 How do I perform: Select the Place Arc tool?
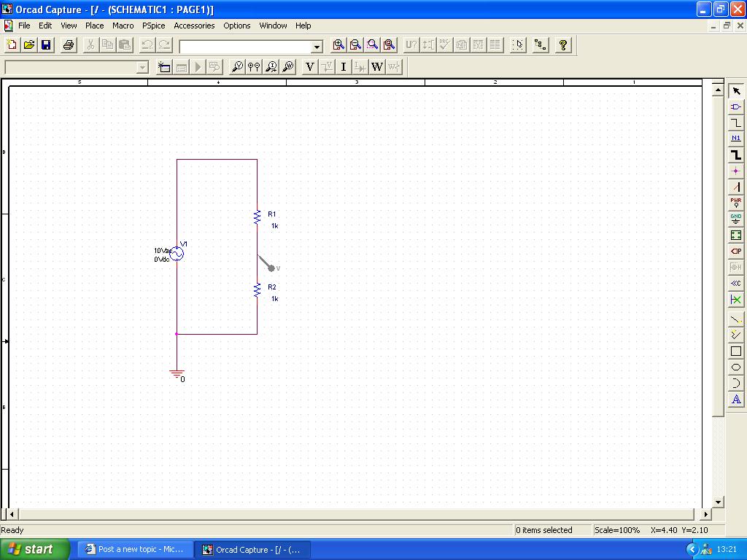pyautogui.click(x=736, y=384)
